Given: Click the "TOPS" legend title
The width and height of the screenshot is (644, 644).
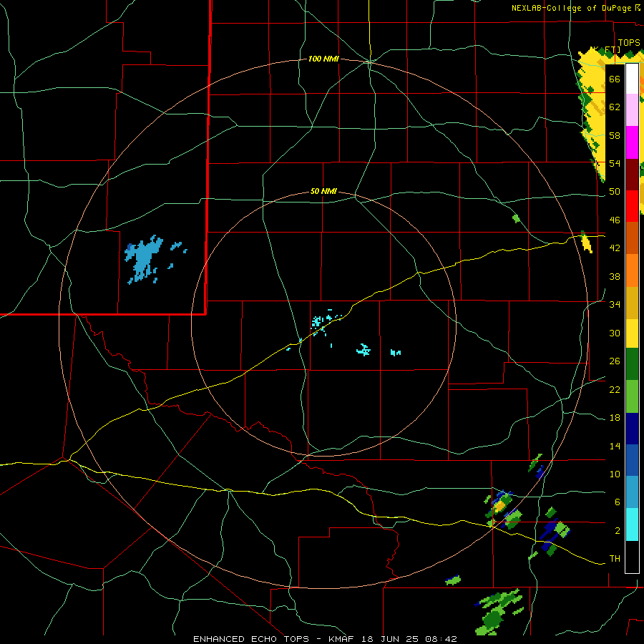Looking at the screenshot, I should [629, 43].
